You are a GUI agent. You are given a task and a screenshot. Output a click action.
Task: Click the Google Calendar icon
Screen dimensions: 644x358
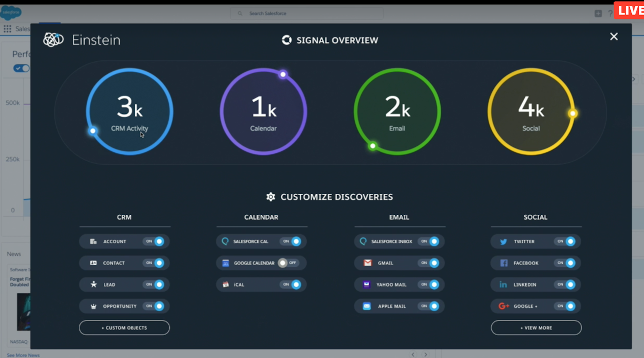pos(225,263)
